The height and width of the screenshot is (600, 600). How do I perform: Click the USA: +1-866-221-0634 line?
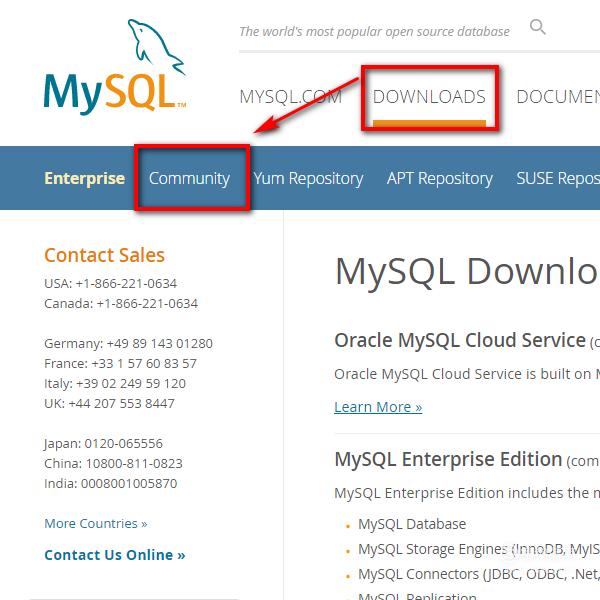[x=111, y=284]
